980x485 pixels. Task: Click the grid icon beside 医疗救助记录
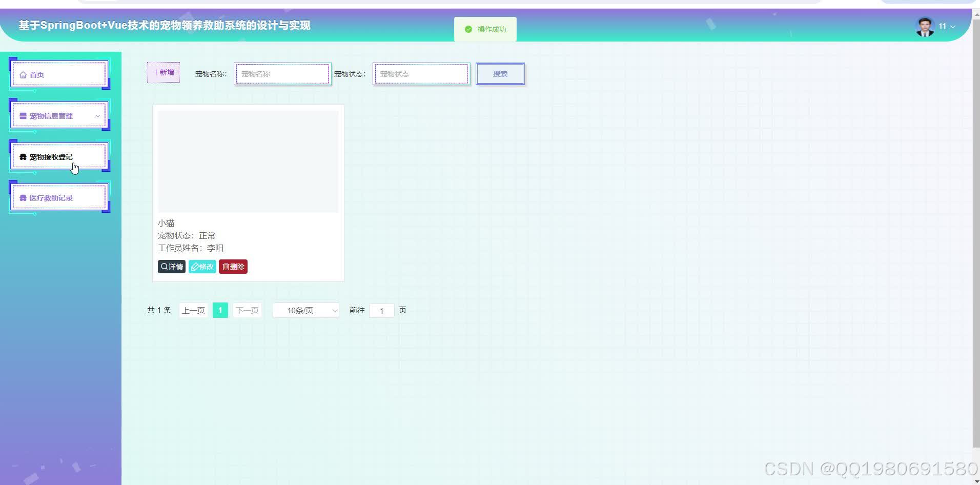[x=23, y=197]
